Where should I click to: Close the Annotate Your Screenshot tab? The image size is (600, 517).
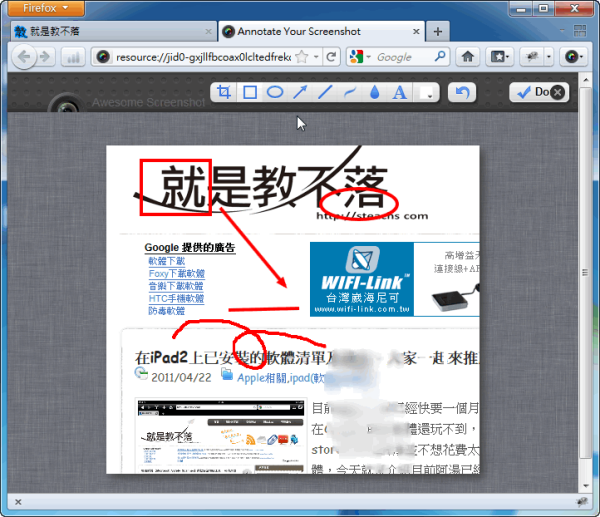click(416, 31)
